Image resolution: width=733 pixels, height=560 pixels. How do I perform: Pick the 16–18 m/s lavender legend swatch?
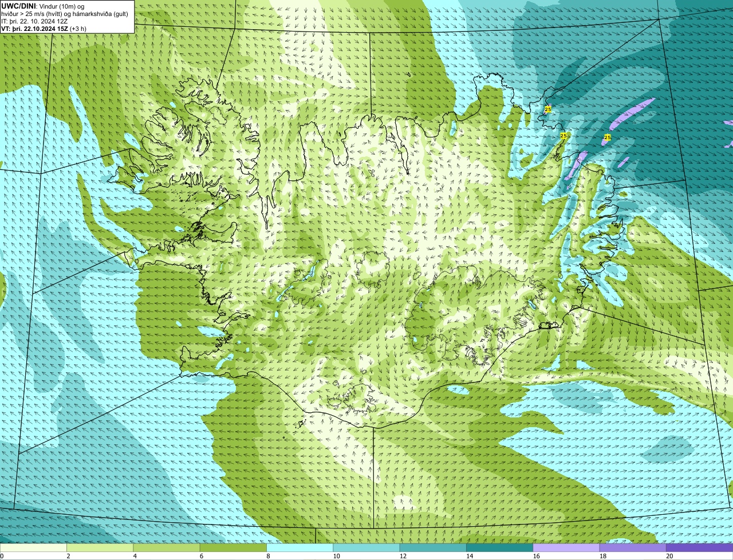pos(566,547)
